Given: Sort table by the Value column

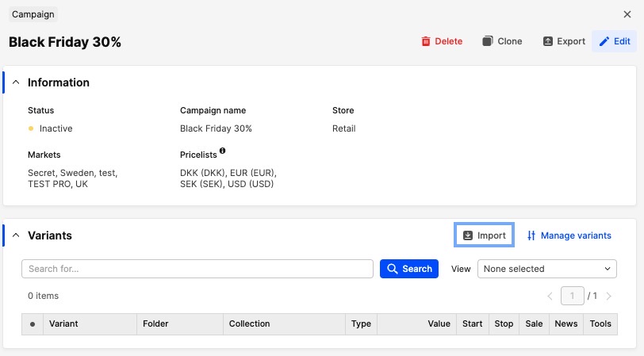Looking at the screenshot, I should (439, 324).
